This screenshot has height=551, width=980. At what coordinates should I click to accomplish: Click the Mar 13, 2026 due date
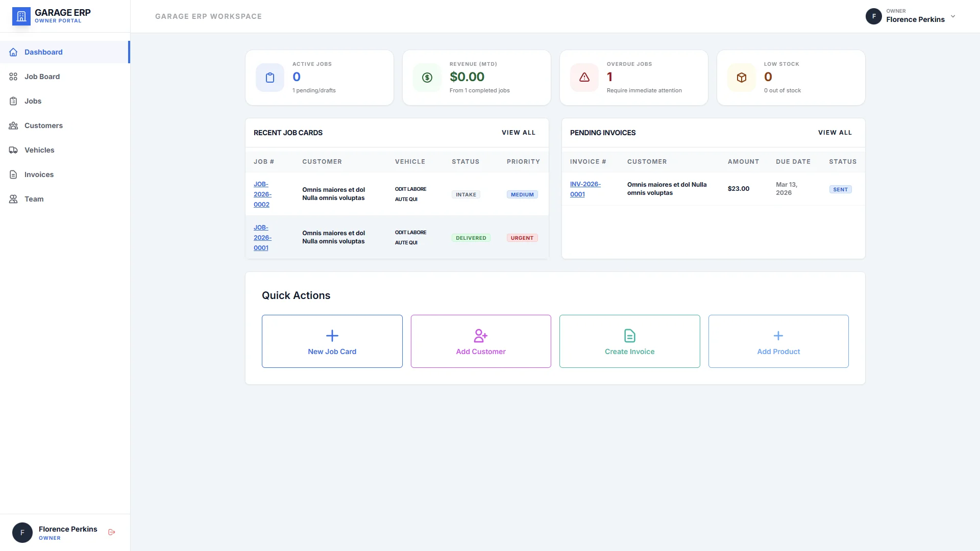[787, 189]
